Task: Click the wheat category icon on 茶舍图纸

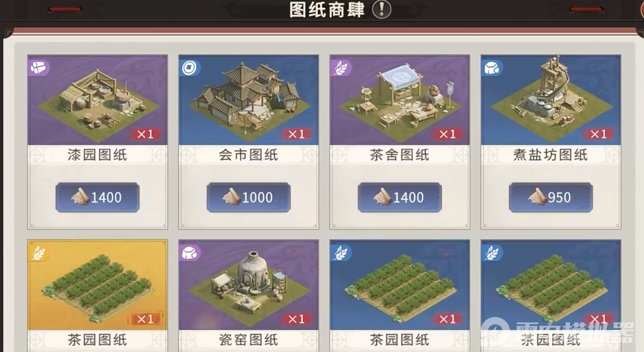Action: point(341,68)
